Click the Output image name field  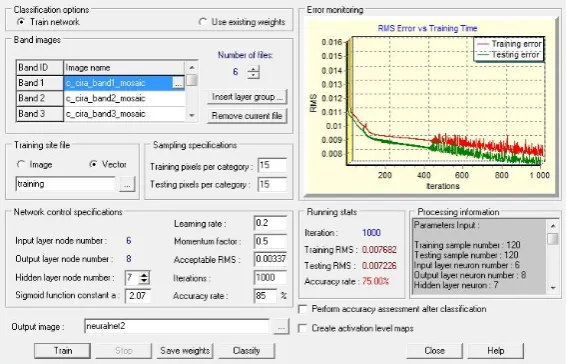(x=177, y=326)
